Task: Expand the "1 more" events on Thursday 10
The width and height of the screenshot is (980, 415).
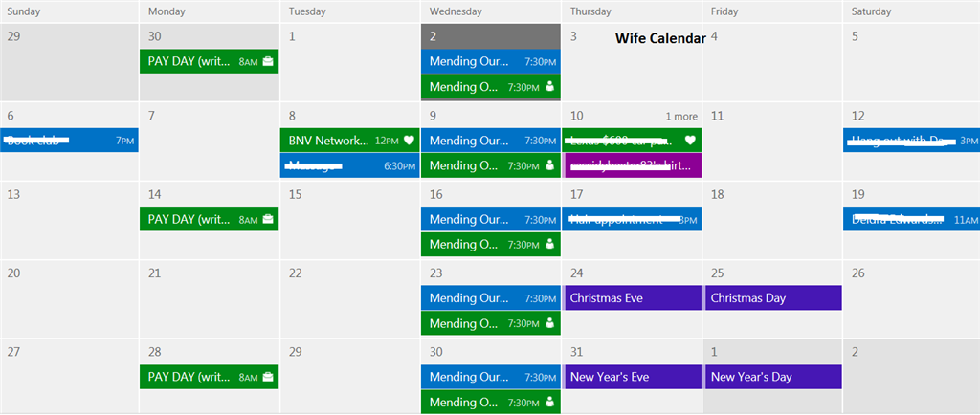Action: click(681, 116)
